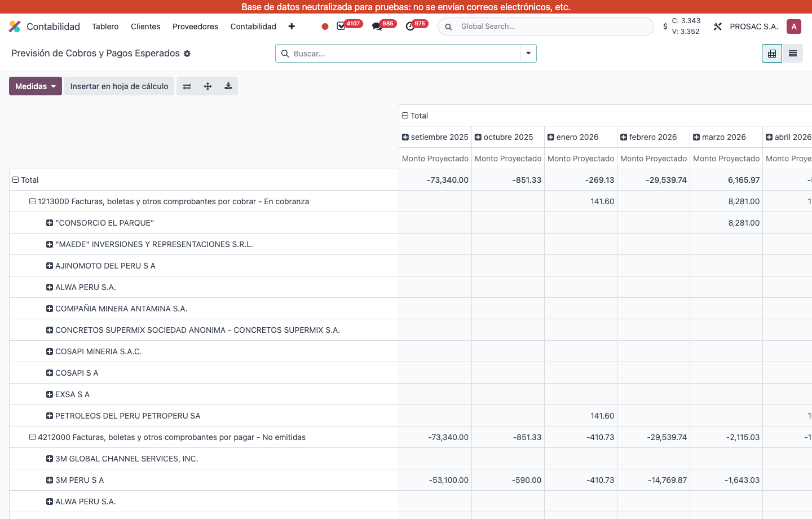The image size is (812, 519).
Task: Open user avatar A menu
Action: [794, 27]
